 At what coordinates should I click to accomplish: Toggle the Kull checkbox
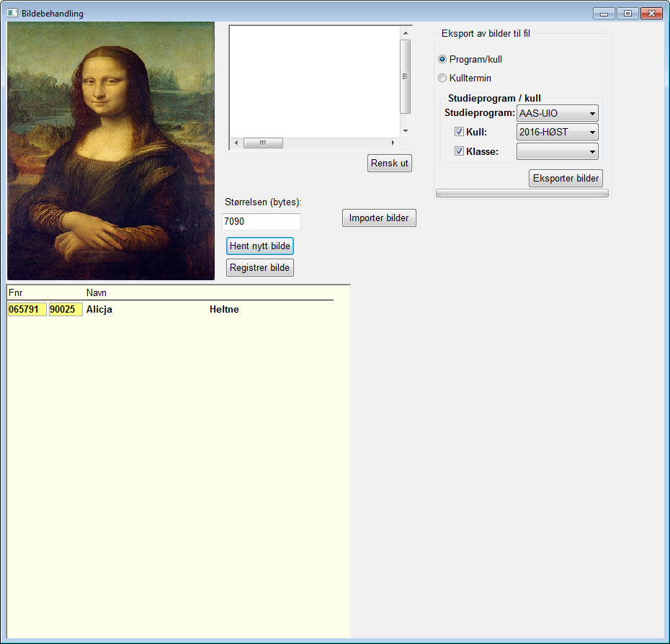coord(459,132)
